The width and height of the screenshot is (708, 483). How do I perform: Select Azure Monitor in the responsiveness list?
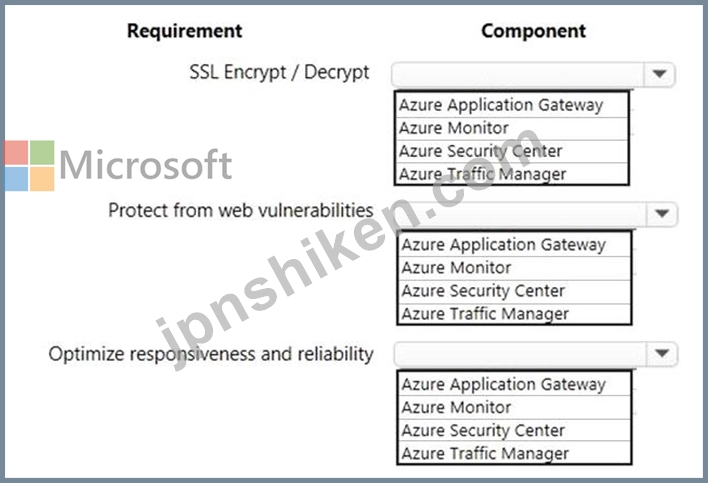(x=514, y=408)
